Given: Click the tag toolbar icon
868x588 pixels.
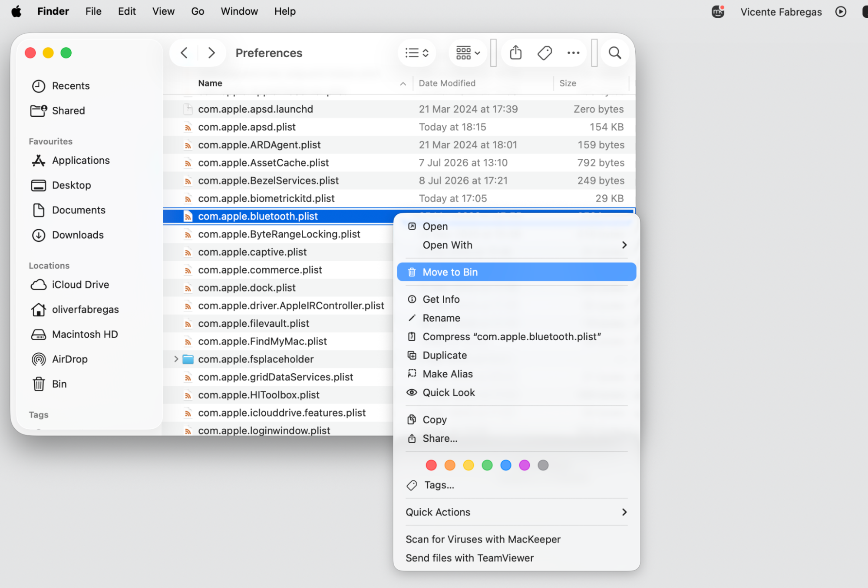Looking at the screenshot, I should pyautogui.click(x=545, y=53).
